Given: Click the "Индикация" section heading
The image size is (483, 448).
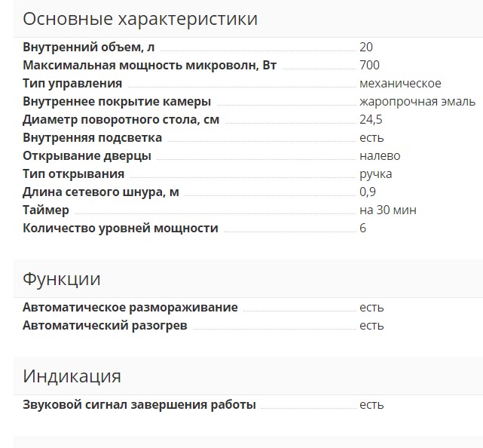Looking at the screenshot, I should pyautogui.click(x=72, y=376).
